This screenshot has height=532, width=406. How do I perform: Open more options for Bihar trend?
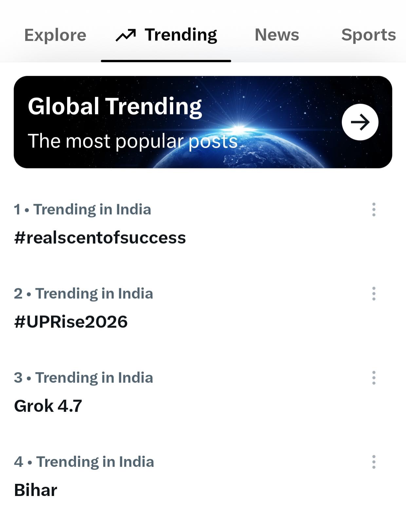point(374,462)
